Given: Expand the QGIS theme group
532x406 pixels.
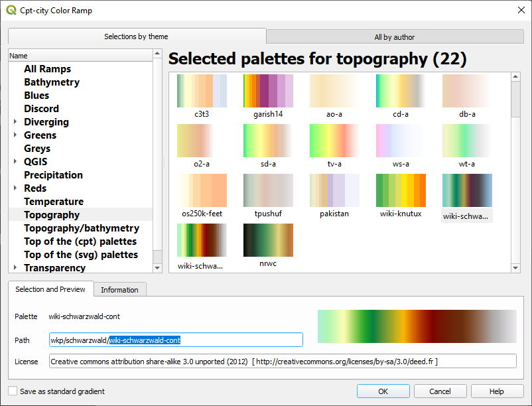Looking at the screenshot, I should coord(15,162).
